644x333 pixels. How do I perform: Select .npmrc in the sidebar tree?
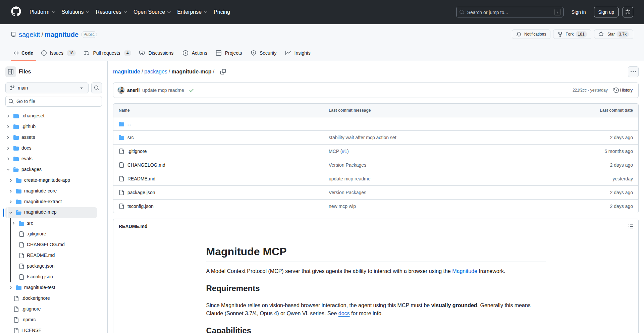click(29, 320)
